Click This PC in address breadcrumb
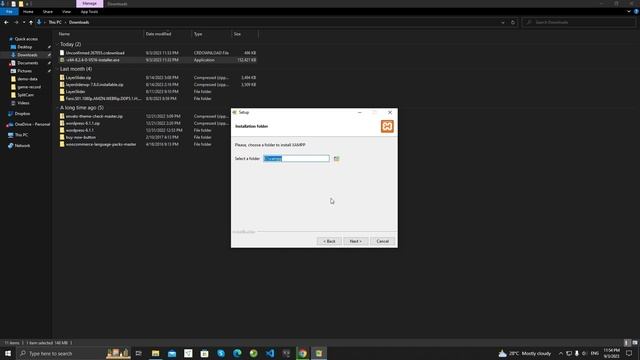 tap(55, 22)
